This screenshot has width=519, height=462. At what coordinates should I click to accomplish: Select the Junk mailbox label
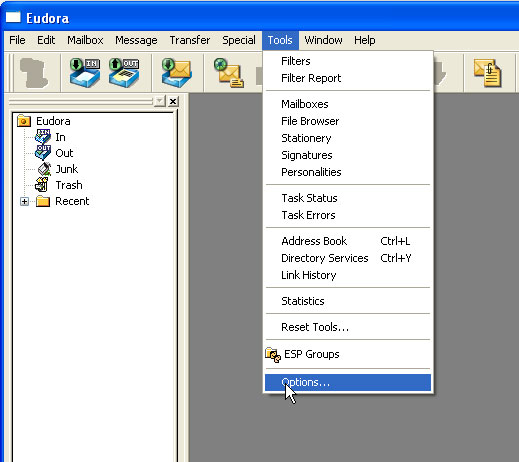[x=67, y=169]
